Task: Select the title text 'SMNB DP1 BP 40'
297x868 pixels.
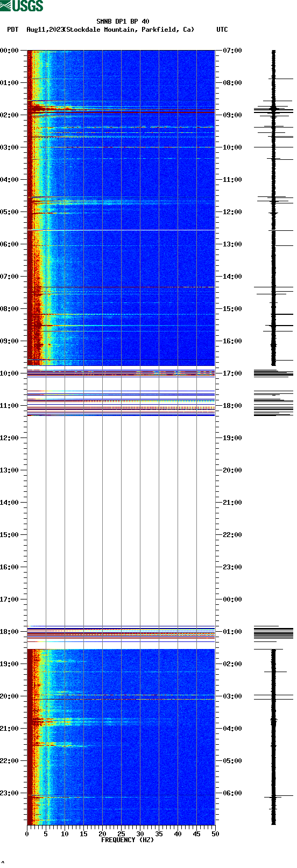Action: [123, 22]
